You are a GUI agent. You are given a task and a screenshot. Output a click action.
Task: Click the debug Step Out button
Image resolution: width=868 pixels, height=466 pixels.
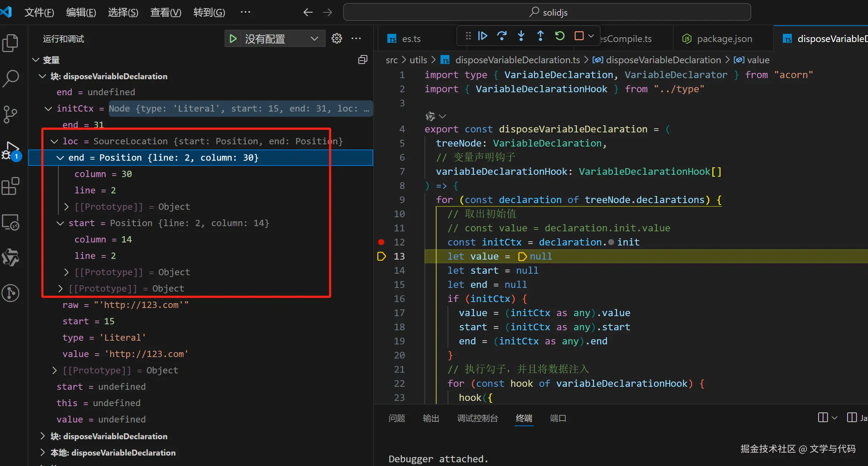[541, 36]
